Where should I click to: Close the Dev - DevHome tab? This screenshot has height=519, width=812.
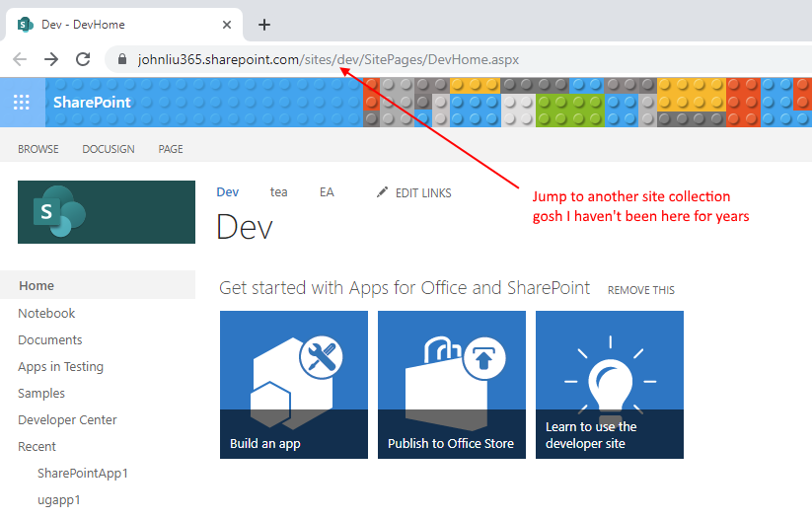[228, 25]
